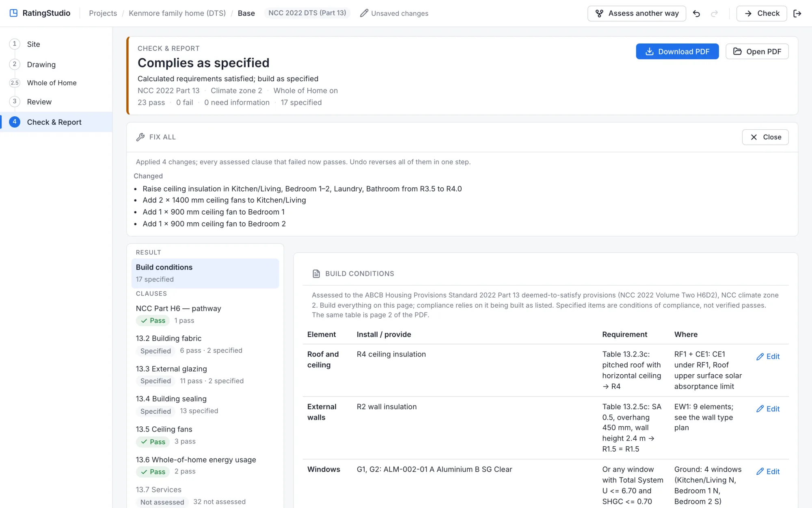Click the Requirement column header

click(x=624, y=334)
